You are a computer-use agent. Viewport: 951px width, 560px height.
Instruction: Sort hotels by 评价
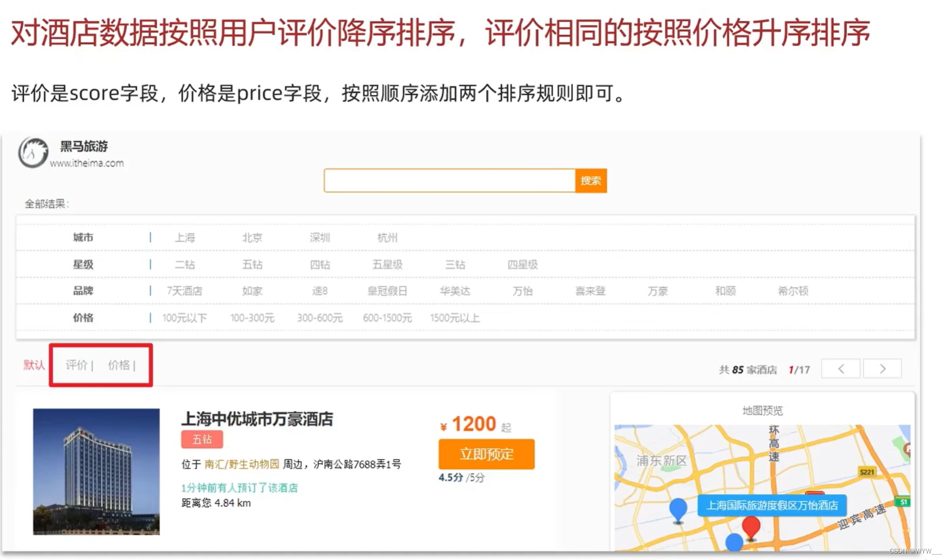pyautogui.click(x=77, y=365)
